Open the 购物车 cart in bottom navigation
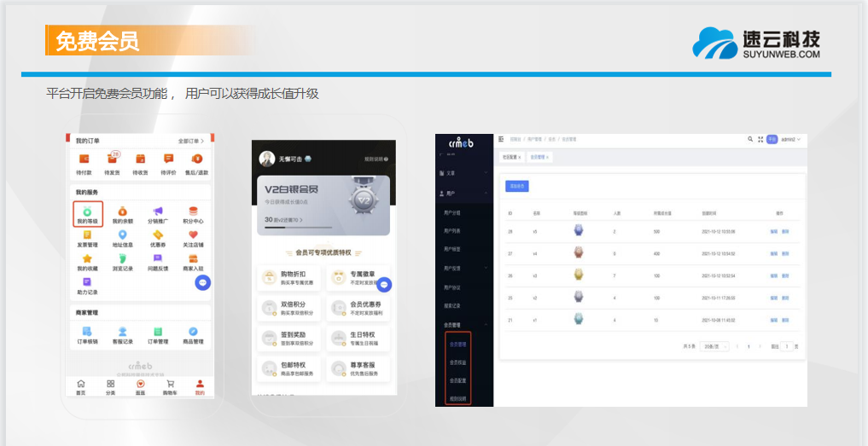 pyautogui.click(x=170, y=385)
